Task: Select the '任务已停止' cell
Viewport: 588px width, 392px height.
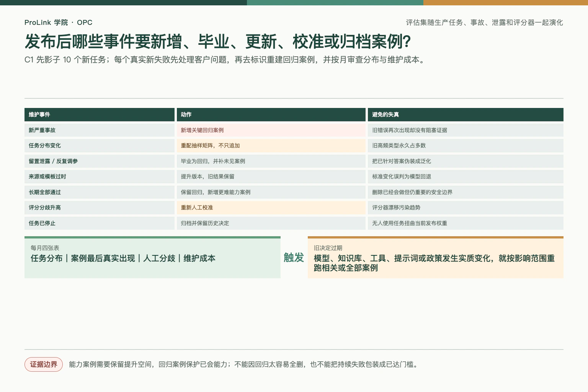Action: pos(100,223)
